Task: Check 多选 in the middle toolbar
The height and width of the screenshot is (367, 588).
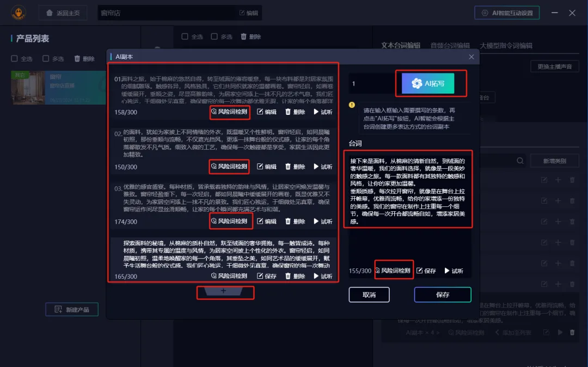Action: pos(222,36)
